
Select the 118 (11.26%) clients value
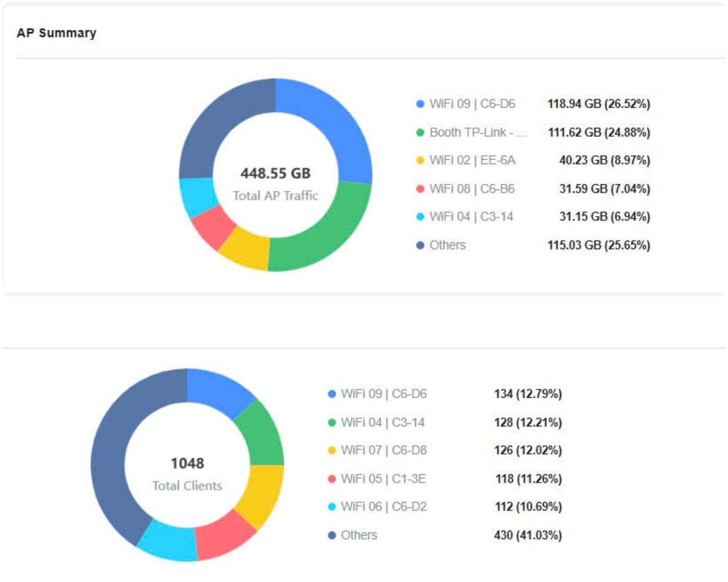tap(529, 479)
